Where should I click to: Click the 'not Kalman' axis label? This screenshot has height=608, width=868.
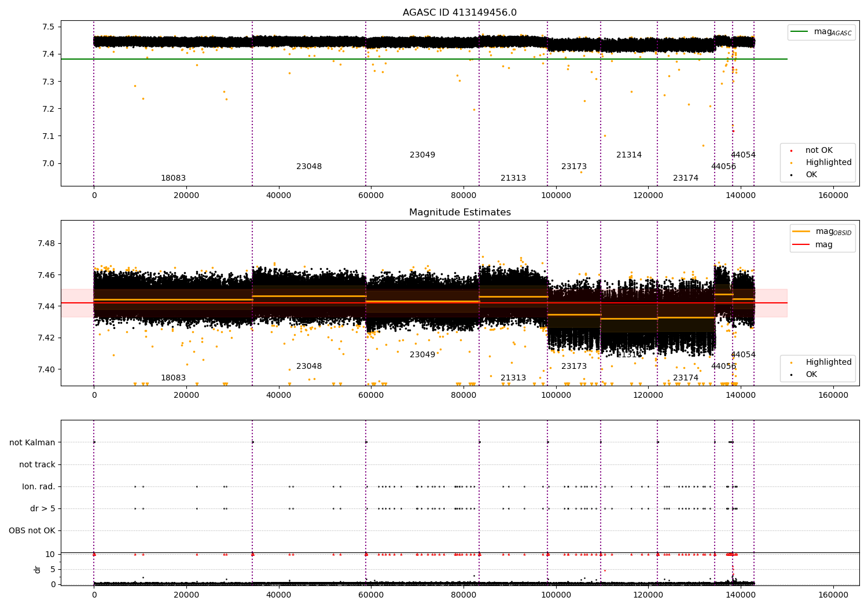32,443
